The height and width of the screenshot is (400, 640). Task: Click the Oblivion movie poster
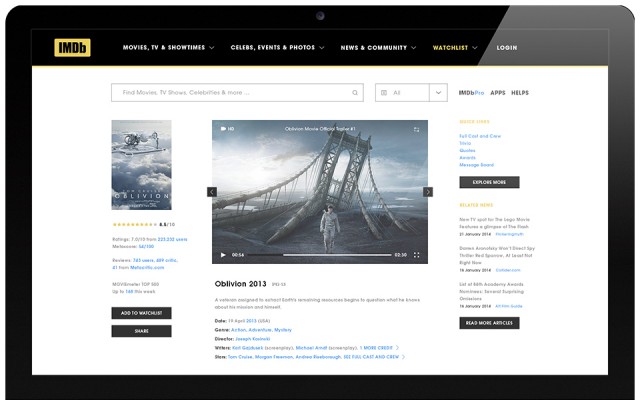pyautogui.click(x=141, y=165)
